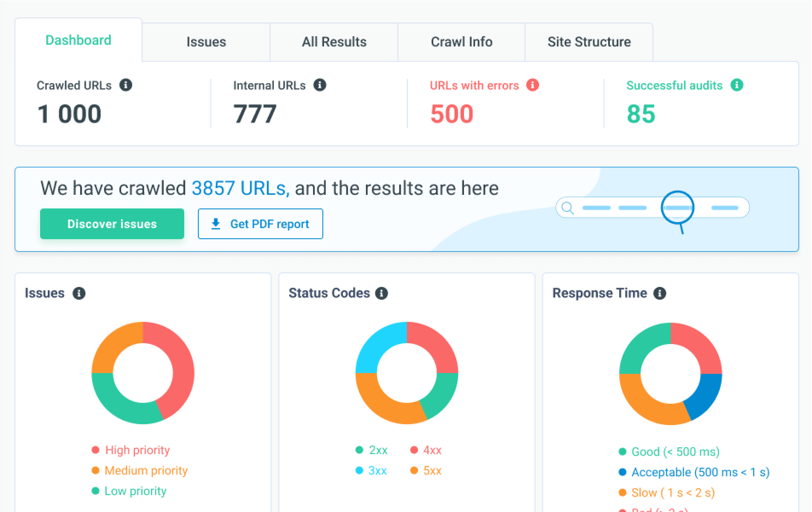Click the Successful audits info icon
Viewport: 812px width, 512px height.
pos(737,85)
